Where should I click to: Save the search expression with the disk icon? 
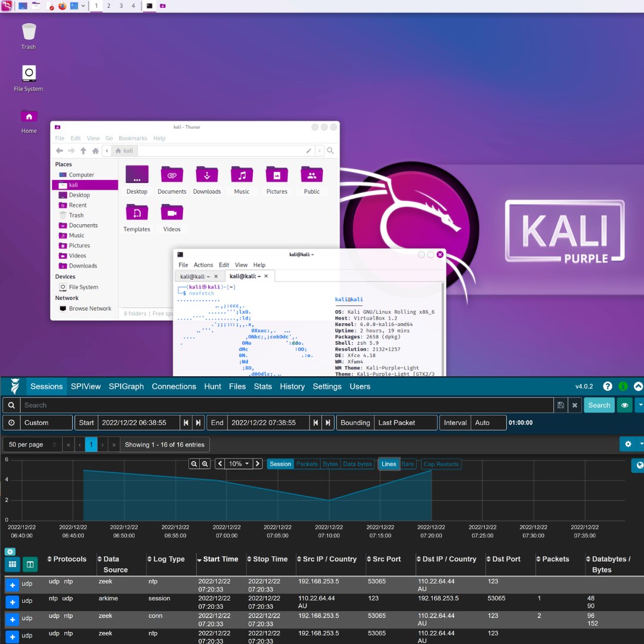tap(561, 405)
